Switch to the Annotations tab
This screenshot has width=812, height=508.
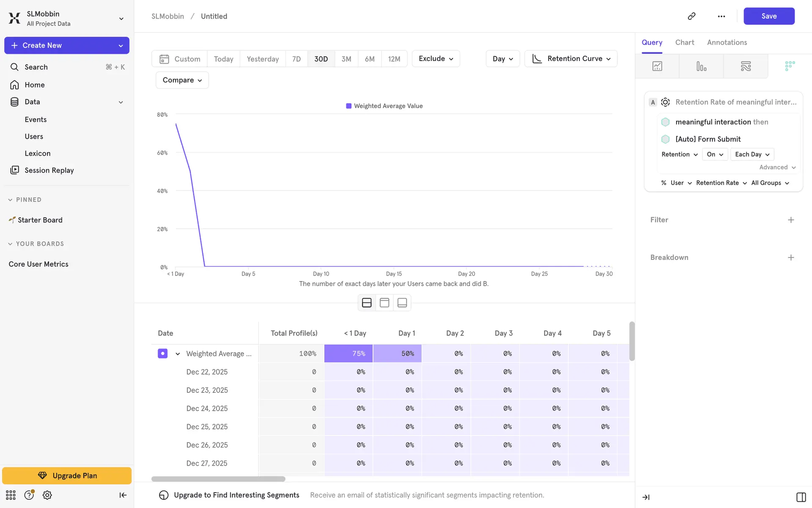pos(727,42)
